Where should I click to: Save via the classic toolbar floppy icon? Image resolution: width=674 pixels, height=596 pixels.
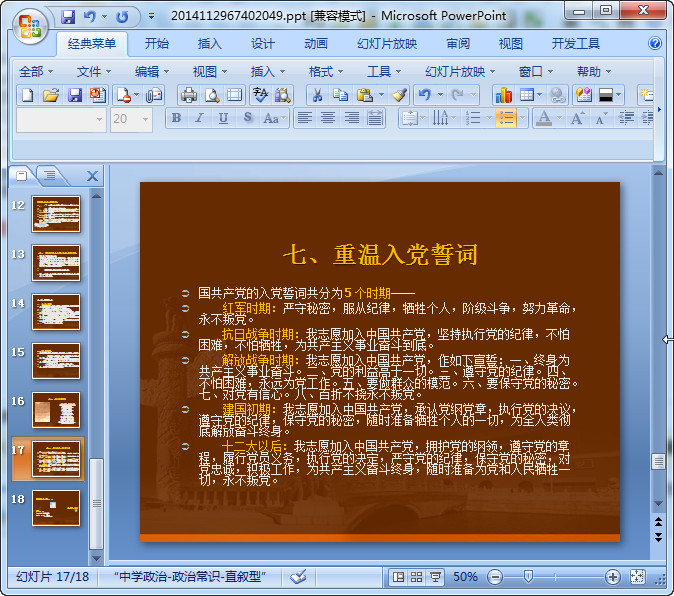[74, 95]
